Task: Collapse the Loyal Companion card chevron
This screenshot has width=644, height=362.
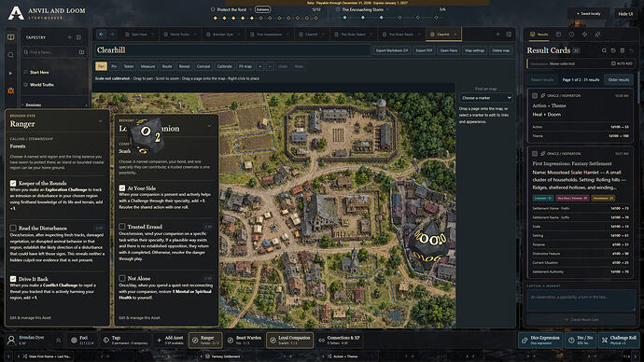Action: coord(210,126)
